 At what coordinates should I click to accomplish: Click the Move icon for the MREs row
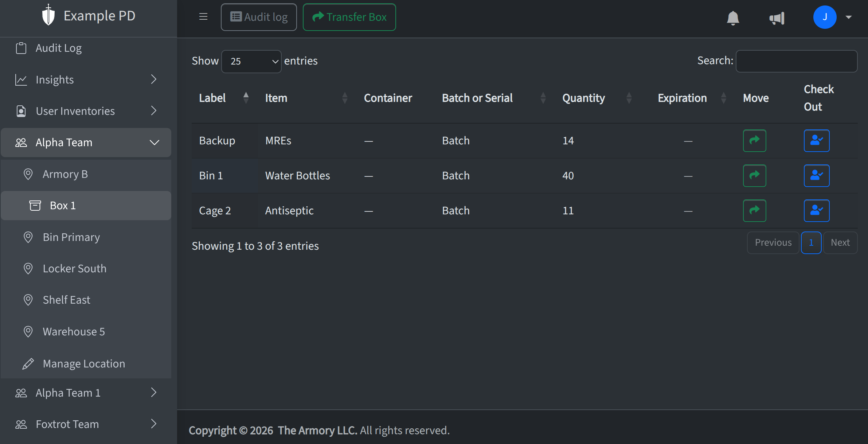point(754,141)
